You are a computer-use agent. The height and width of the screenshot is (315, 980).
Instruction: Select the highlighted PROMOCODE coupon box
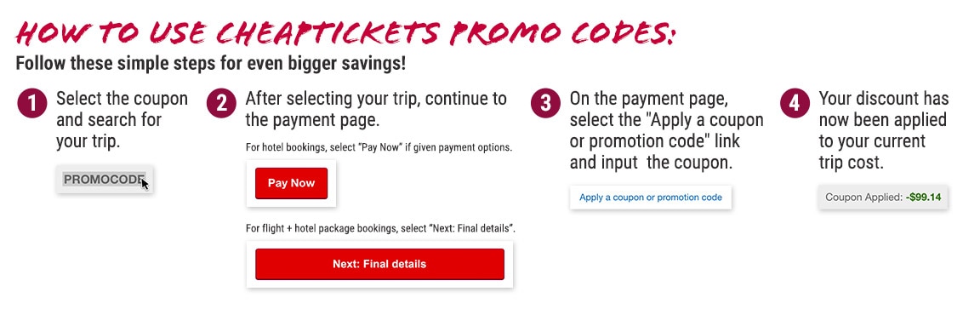coord(105,180)
